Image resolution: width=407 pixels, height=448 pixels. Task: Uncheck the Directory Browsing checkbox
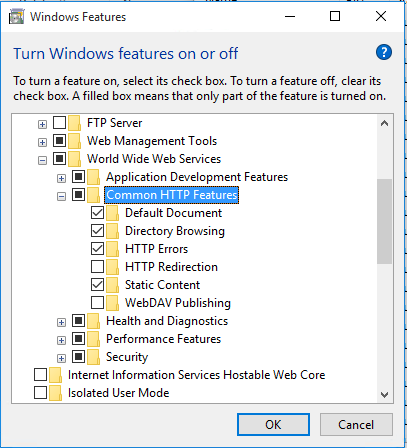[x=97, y=231]
